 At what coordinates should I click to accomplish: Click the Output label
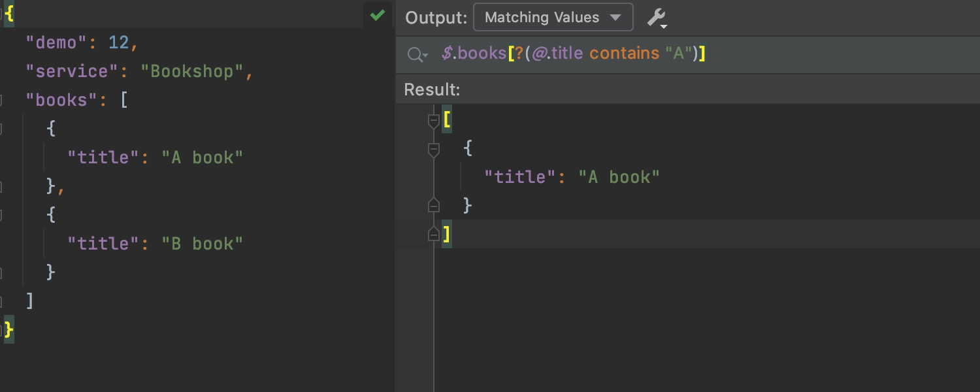coord(436,18)
